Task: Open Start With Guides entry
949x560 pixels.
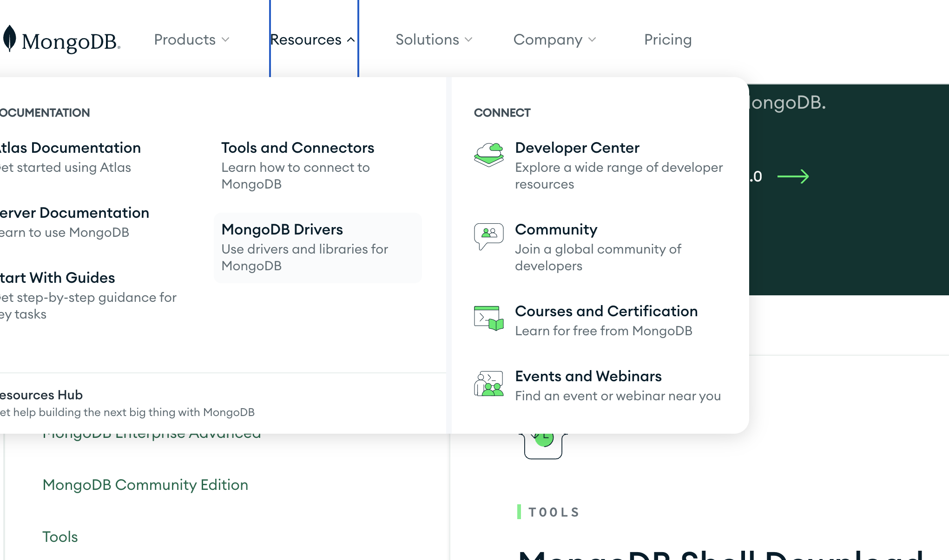Action: [x=58, y=278]
